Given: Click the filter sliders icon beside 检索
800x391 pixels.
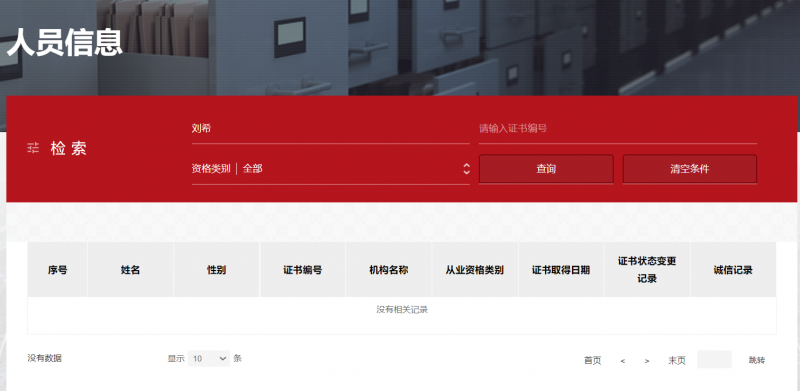Looking at the screenshot, I should pos(33,149).
